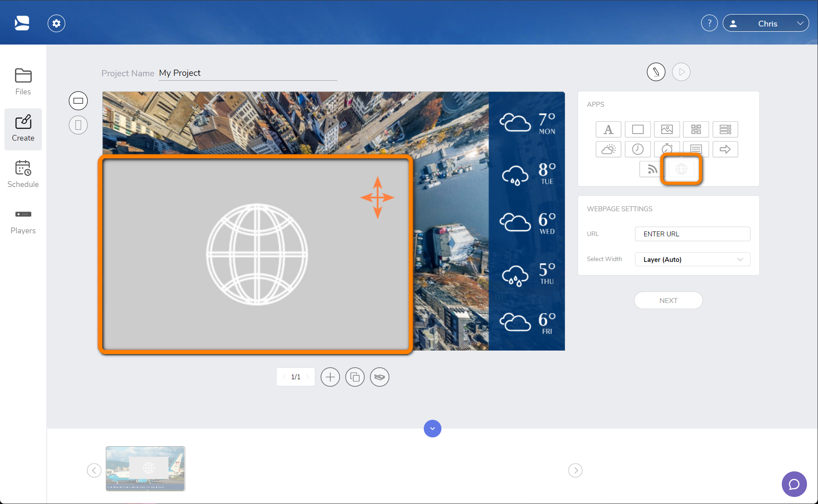Screen dimensions: 818x504
Task: Open the help question mark
Action: tap(709, 23)
